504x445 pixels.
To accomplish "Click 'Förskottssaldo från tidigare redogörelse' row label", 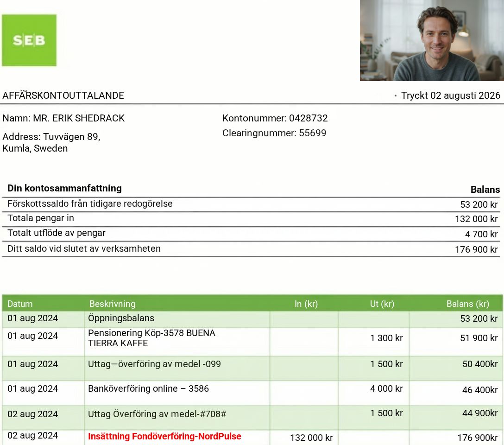I will click(x=90, y=203).
